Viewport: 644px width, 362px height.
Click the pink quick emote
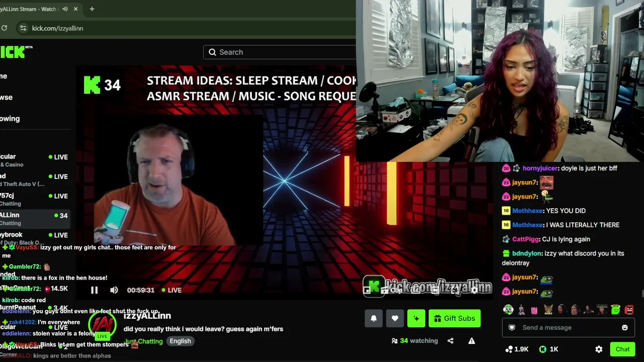[534, 310]
